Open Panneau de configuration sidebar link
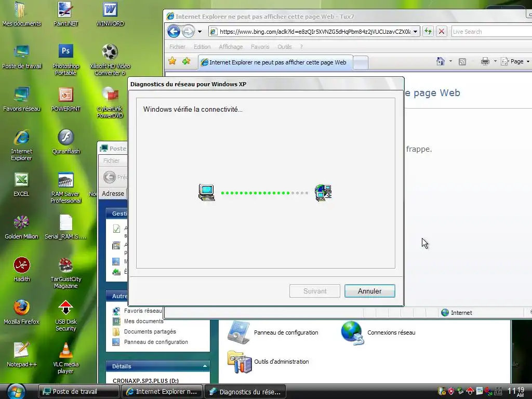The width and height of the screenshot is (532, 399). (x=156, y=342)
